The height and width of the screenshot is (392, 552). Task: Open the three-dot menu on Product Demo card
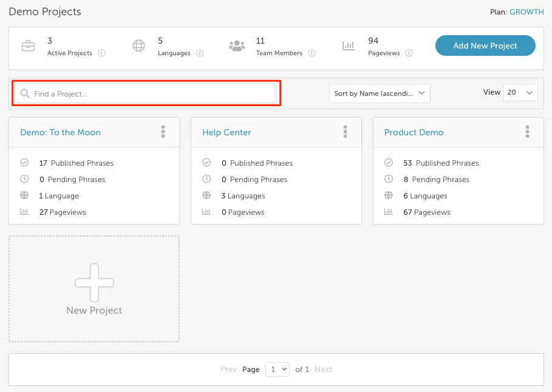[x=527, y=132]
